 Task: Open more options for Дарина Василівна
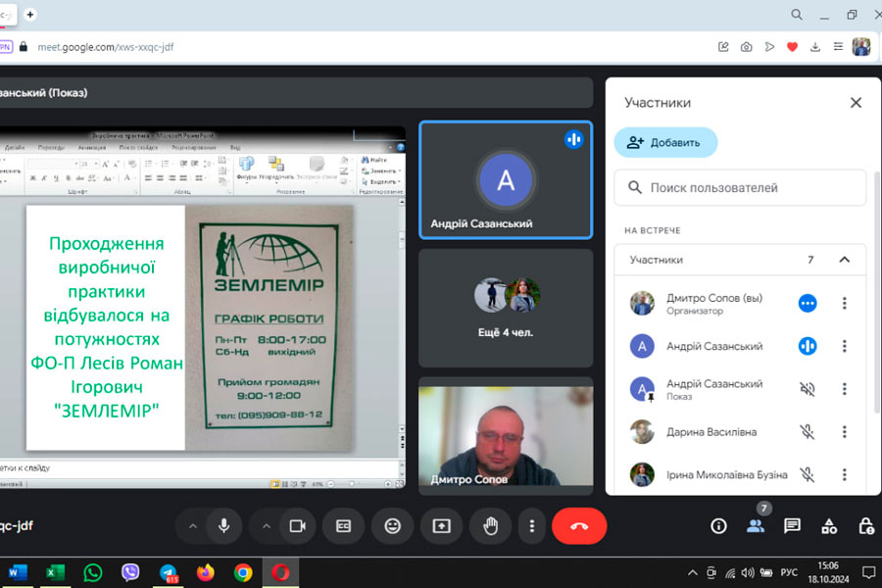pyautogui.click(x=844, y=432)
